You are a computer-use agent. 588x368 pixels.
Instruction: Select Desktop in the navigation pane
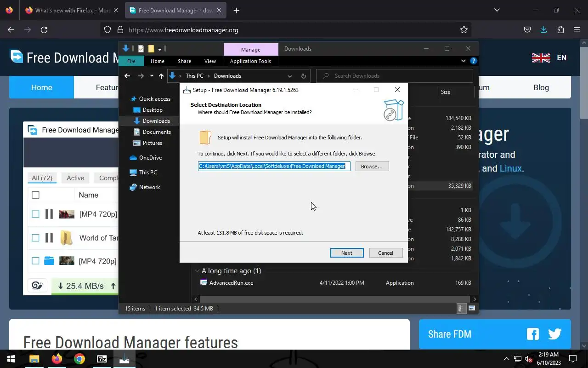[x=153, y=110]
